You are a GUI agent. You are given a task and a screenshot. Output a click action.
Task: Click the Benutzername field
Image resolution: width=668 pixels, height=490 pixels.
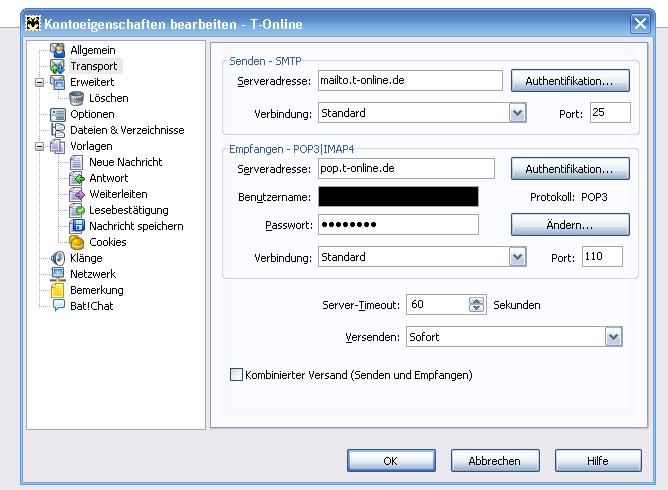coord(398,196)
